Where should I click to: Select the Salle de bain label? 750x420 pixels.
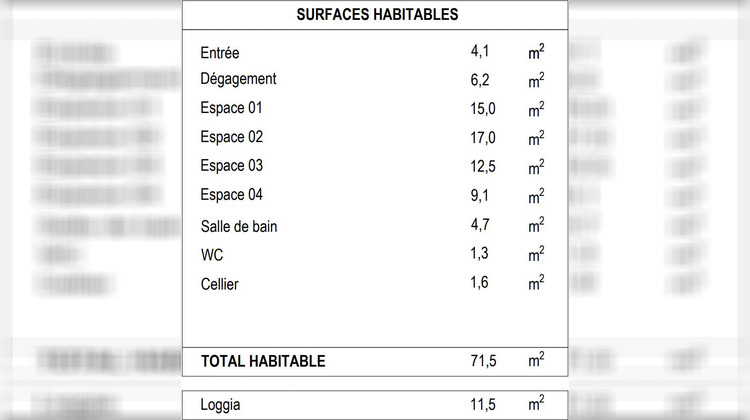pyautogui.click(x=239, y=226)
